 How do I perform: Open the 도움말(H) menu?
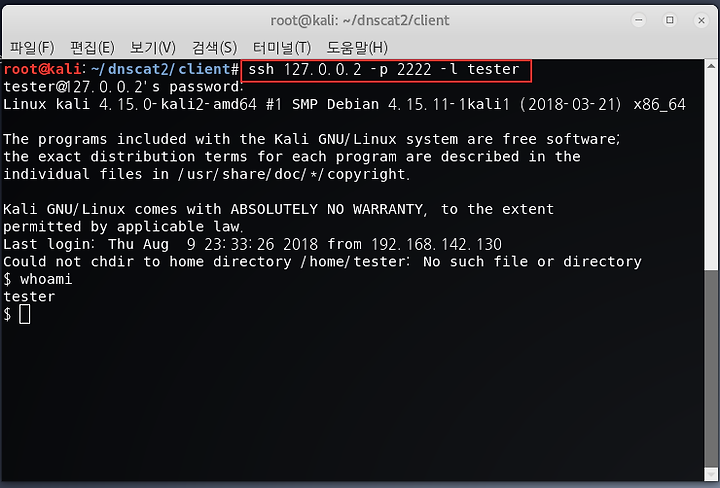click(x=357, y=47)
